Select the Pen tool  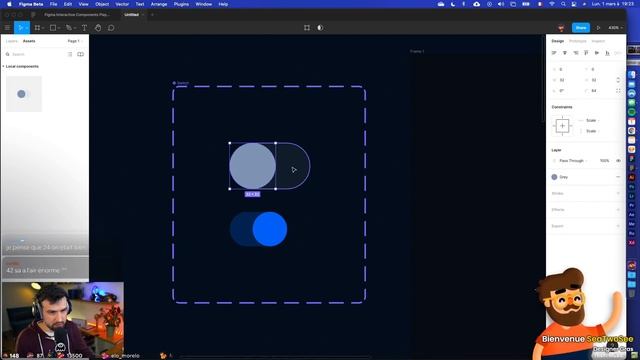(69, 28)
